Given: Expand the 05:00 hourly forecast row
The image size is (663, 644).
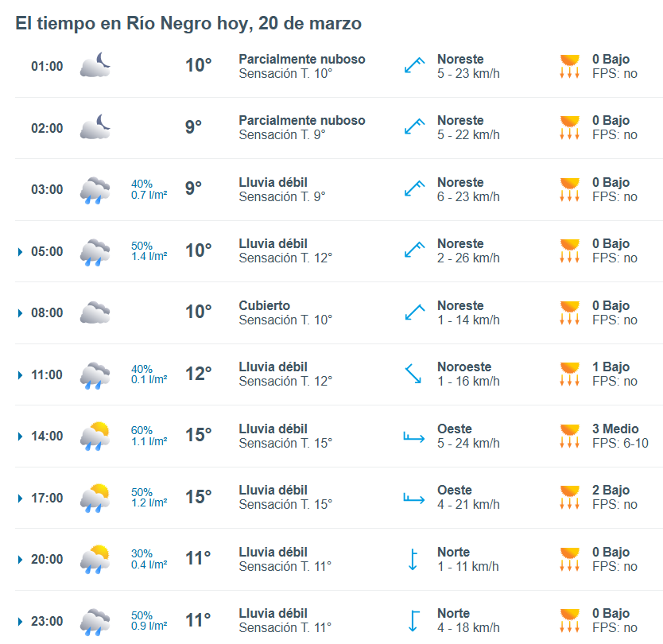Looking at the screenshot, I should click(x=20, y=252).
